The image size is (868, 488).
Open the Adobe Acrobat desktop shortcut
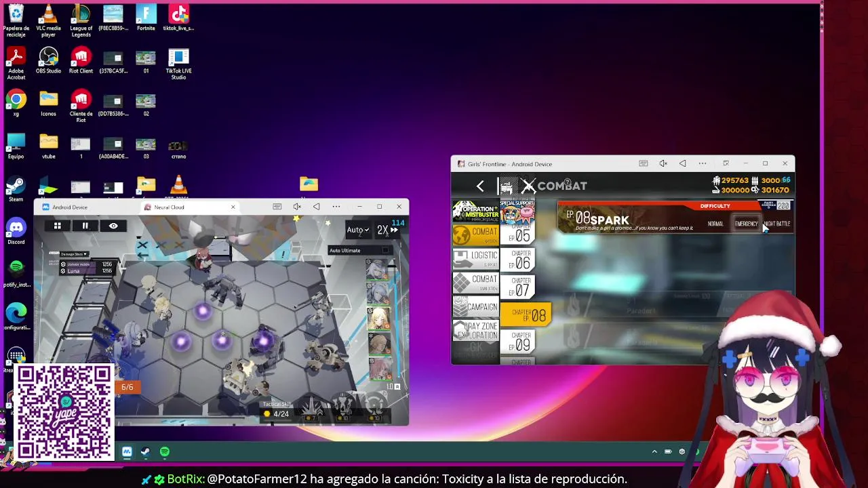pos(16,64)
